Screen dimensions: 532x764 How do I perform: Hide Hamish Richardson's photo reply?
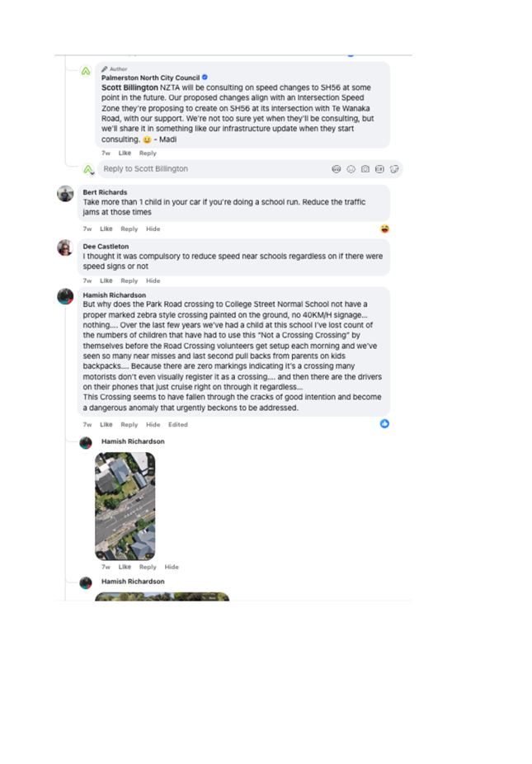[172, 567]
